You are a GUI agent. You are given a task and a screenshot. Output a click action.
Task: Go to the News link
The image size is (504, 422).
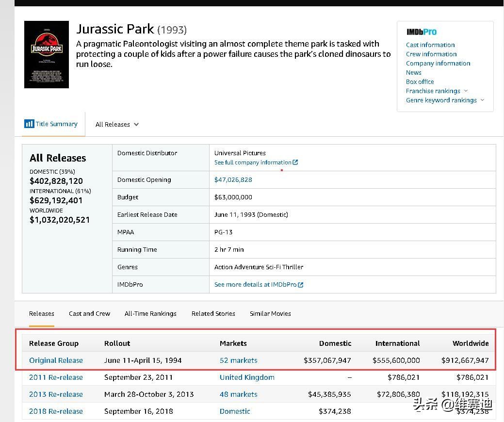[x=413, y=73]
